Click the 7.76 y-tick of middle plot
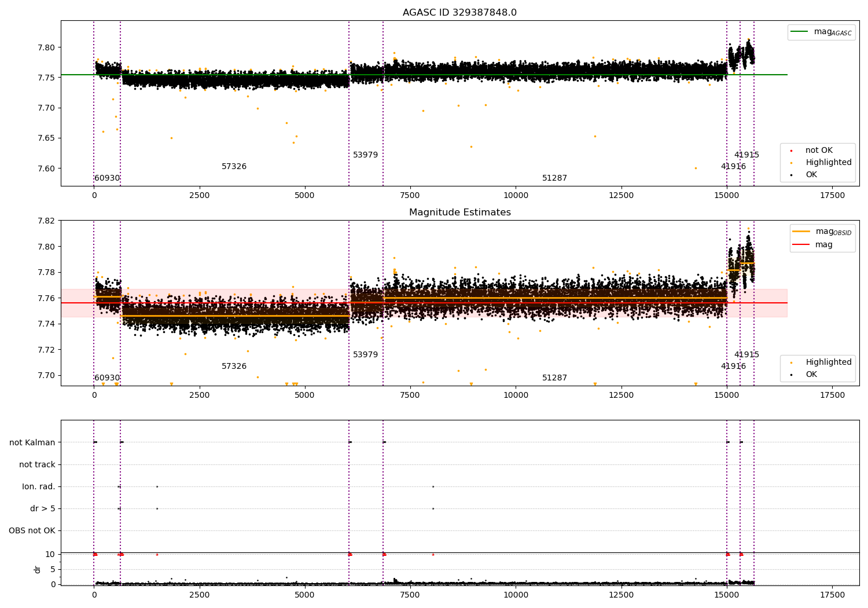The height and width of the screenshot is (608, 868). coord(46,298)
